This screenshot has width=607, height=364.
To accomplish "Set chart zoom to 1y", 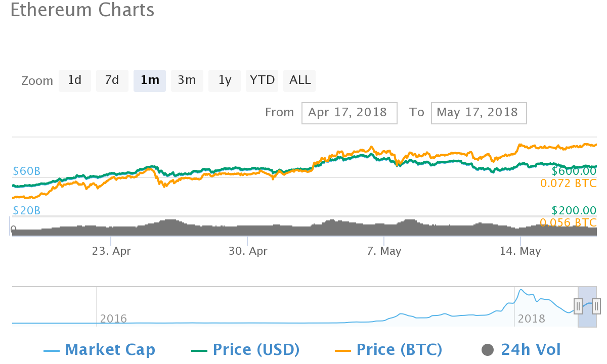I will tap(225, 81).
